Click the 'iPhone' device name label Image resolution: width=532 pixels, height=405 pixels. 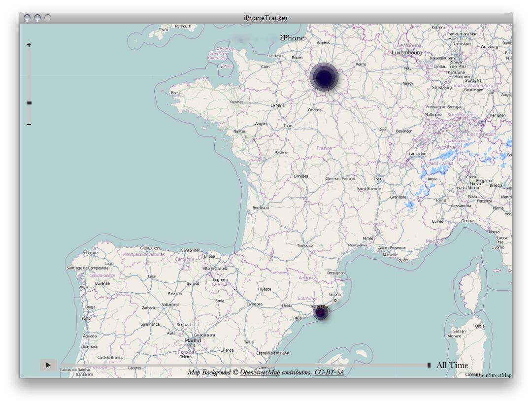pyautogui.click(x=293, y=38)
